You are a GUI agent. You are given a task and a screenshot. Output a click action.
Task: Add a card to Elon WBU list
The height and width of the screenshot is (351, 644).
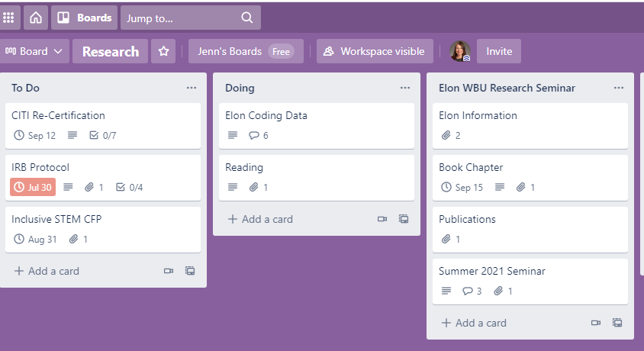[x=474, y=323]
